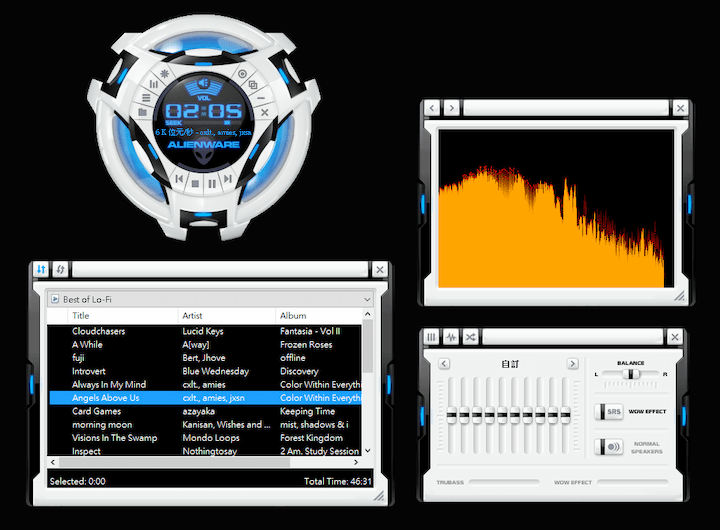
Task: Select the track Visions In The Swamp
Action: [x=114, y=438]
